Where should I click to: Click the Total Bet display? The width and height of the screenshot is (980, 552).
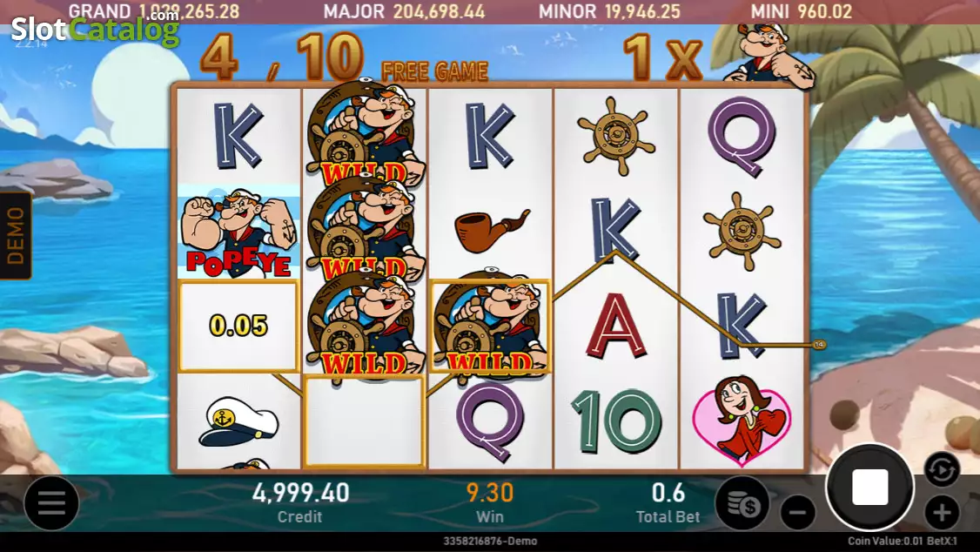[668, 502]
